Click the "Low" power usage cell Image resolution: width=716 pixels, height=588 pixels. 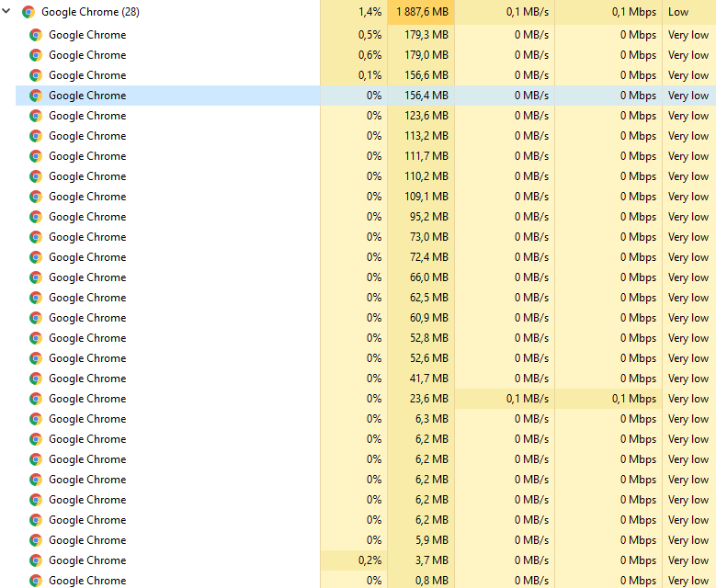[x=678, y=12]
